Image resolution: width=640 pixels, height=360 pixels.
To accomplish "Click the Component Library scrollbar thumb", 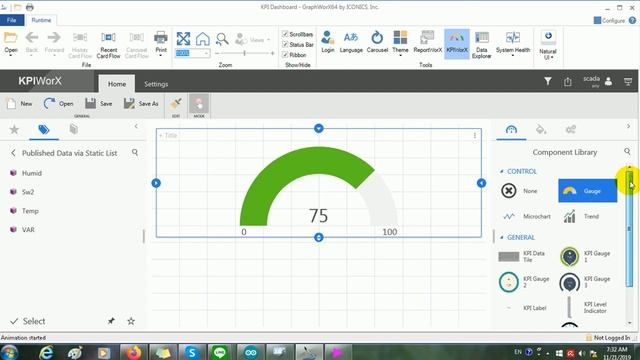I will pos(629,229).
